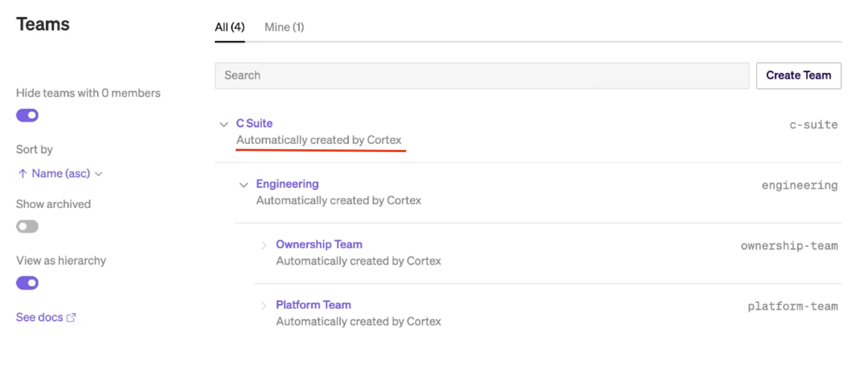Image resolution: width=868 pixels, height=368 pixels.
Task: Open the Platform Team link
Action: point(313,305)
